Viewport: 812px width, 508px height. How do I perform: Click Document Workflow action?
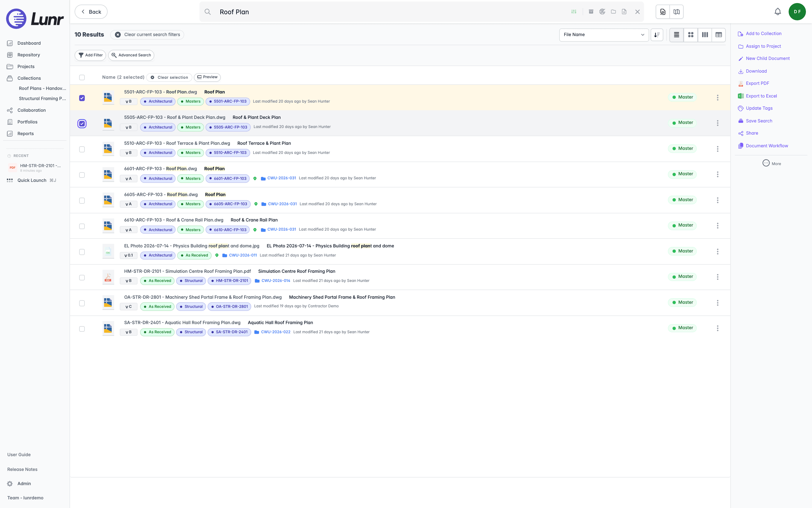(763, 146)
